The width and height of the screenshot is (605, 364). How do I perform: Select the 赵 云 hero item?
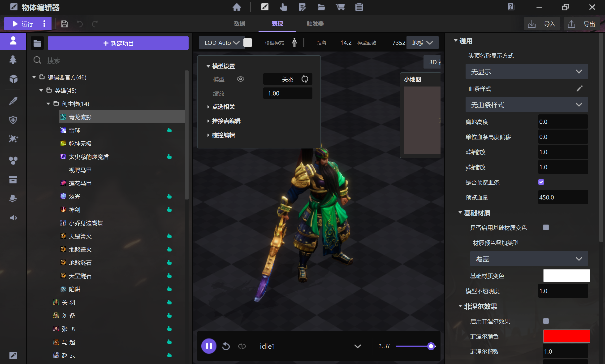pos(118,355)
